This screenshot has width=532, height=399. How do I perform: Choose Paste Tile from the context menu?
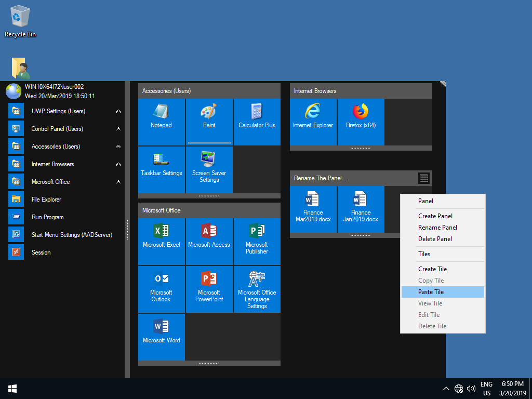pos(431,292)
